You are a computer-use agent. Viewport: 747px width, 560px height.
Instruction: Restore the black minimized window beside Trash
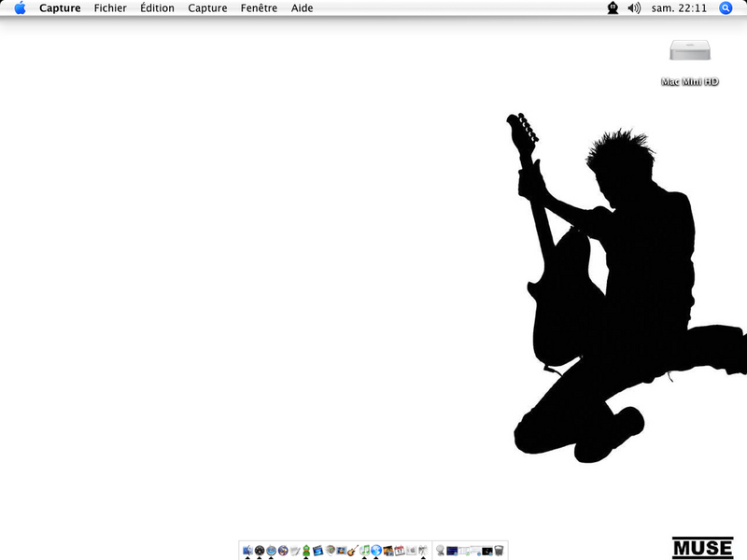pos(486,551)
